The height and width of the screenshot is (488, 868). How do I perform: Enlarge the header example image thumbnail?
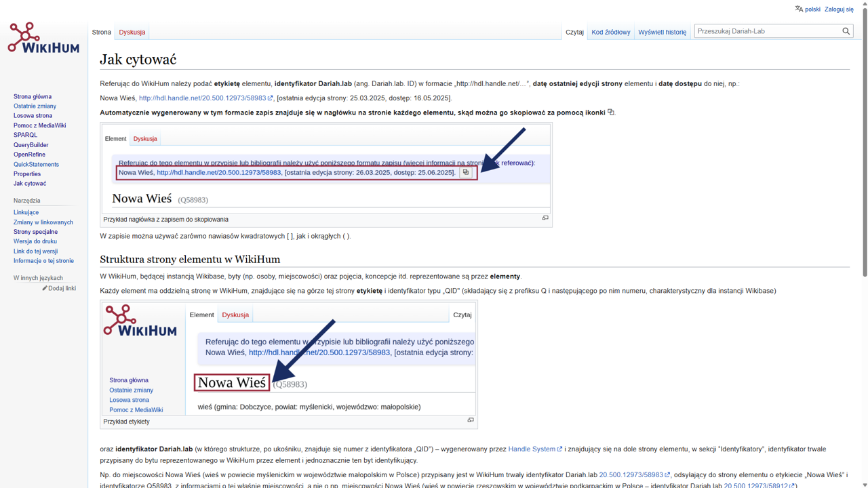click(545, 218)
